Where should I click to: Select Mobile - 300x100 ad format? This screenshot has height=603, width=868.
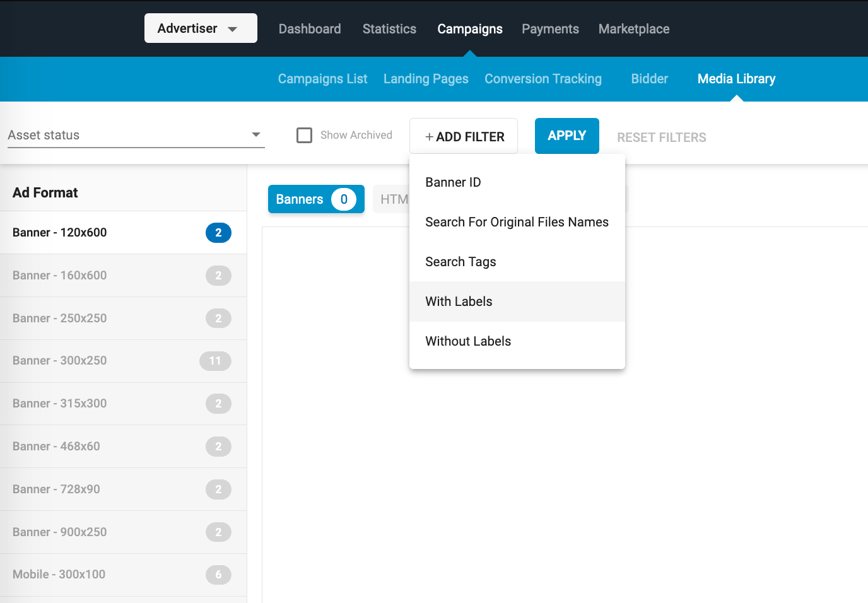59,575
